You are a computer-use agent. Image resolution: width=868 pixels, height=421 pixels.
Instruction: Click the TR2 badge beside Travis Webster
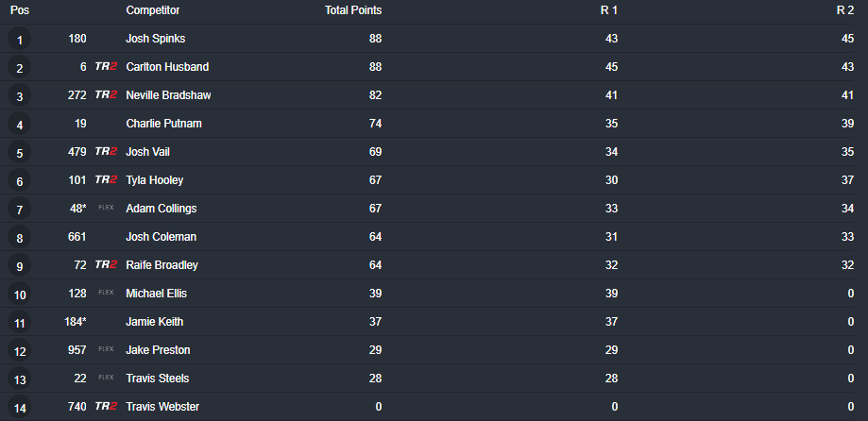pos(106,406)
